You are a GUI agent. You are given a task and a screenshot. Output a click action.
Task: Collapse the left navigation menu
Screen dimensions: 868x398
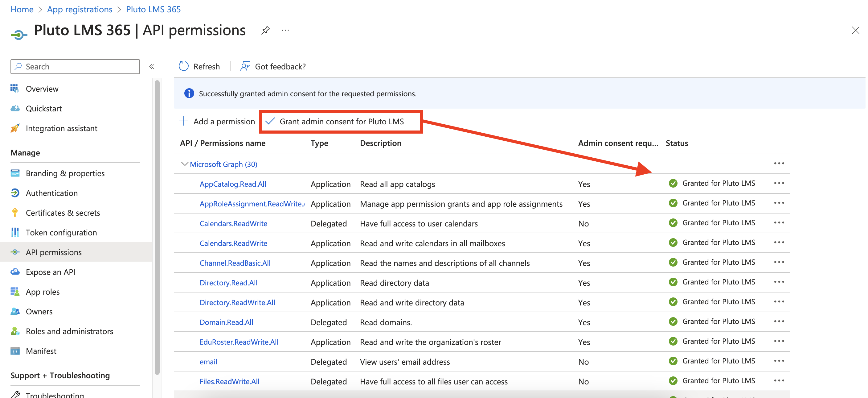152,66
